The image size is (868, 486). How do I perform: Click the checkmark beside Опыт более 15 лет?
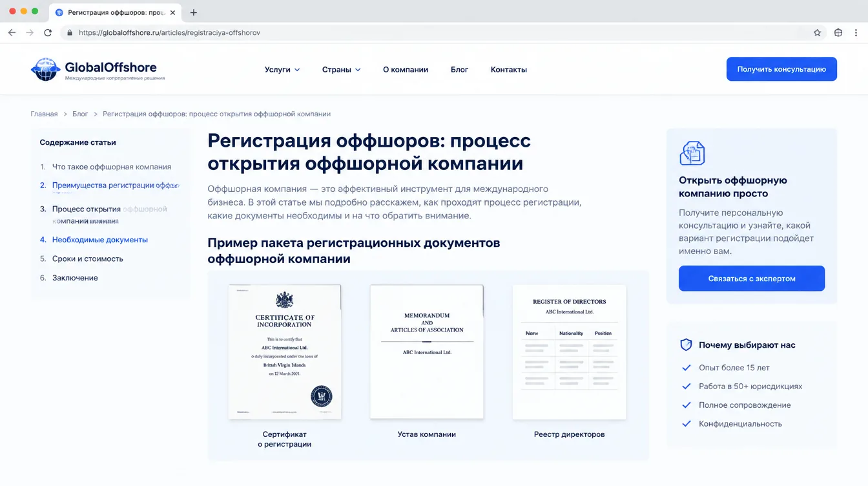(x=687, y=368)
